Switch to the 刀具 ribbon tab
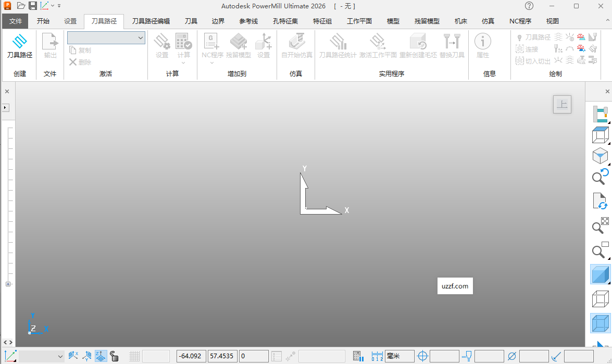This screenshot has height=364, width=612. (191, 21)
